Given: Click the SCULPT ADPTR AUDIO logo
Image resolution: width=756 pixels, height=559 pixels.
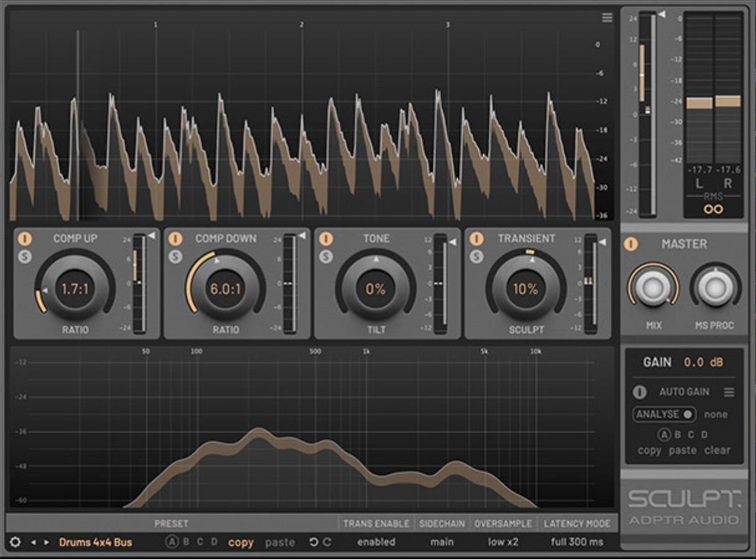Looking at the screenshot, I should pyautogui.click(x=684, y=507).
